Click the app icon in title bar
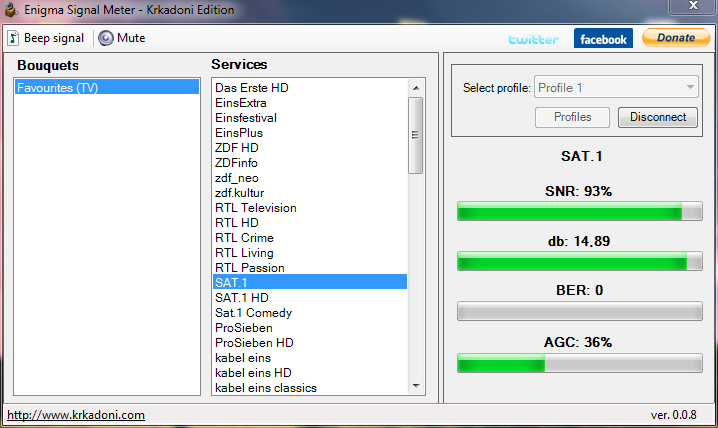The width and height of the screenshot is (718, 428). [x=11, y=10]
